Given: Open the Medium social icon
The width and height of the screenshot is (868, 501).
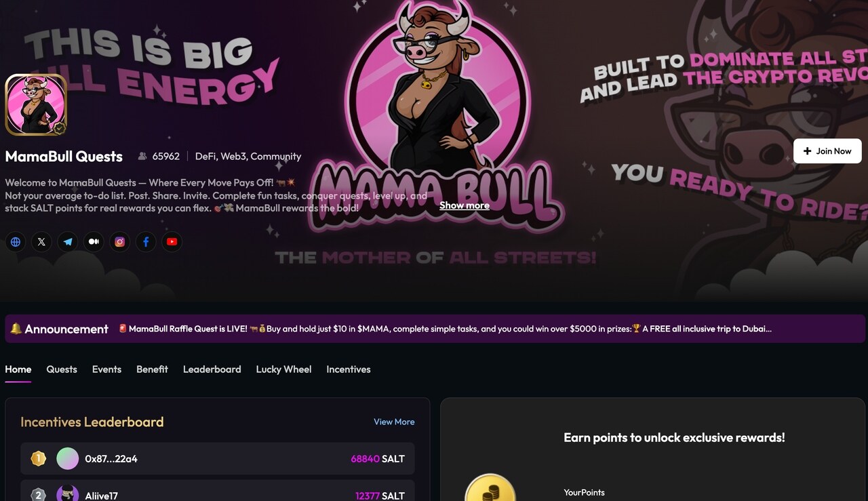Looking at the screenshot, I should click(94, 241).
